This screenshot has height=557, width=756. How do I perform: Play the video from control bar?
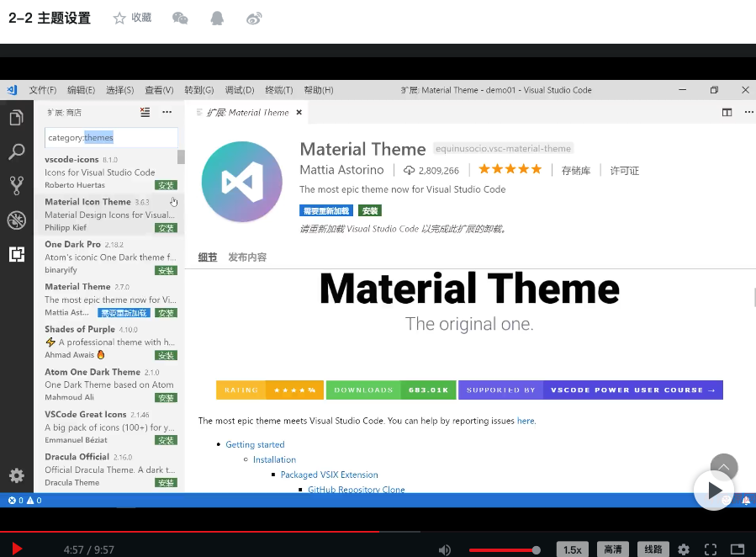16,549
